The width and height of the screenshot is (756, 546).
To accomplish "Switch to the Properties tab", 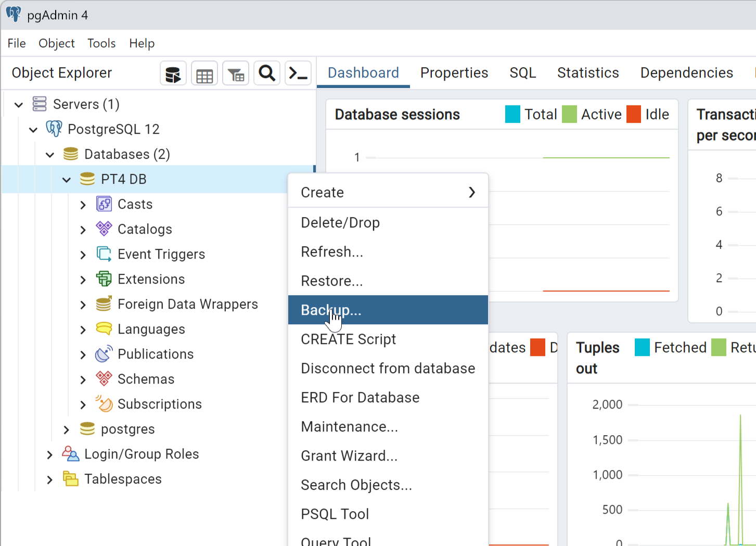I will pos(454,73).
